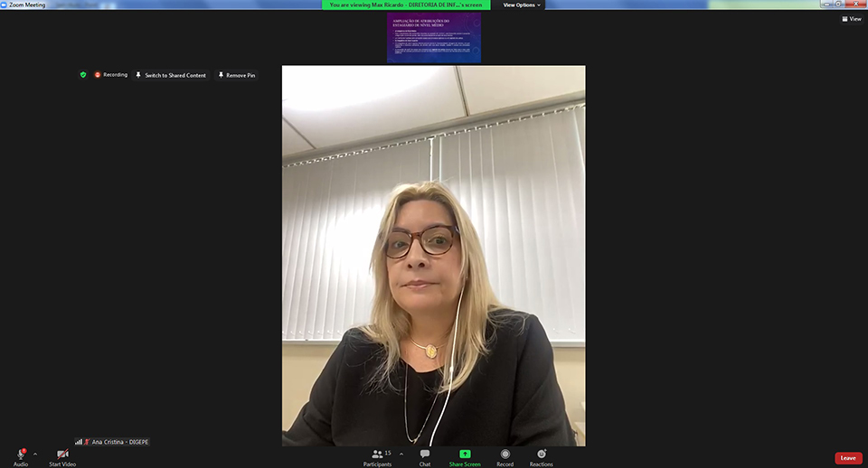The image size is (868, 468).
Task: Select the shared screen thumbnail
Action: tap(433, 38)
